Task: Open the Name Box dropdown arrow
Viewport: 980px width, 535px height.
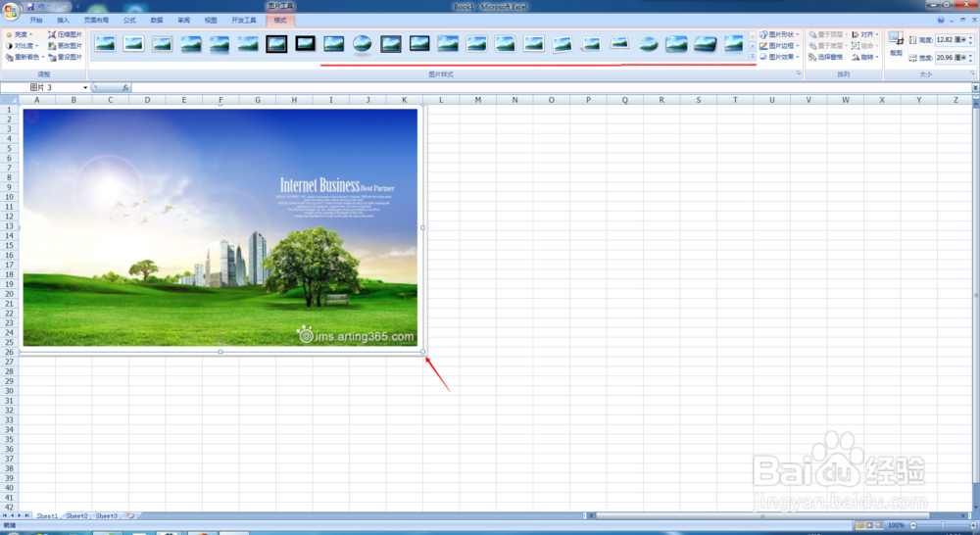Action: point(85,87)
